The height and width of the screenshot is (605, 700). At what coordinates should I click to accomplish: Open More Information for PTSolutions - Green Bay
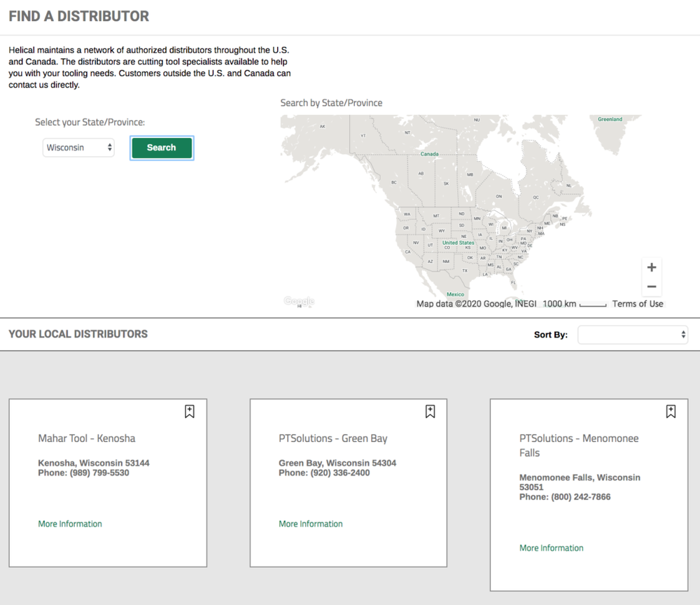point(311,524)
